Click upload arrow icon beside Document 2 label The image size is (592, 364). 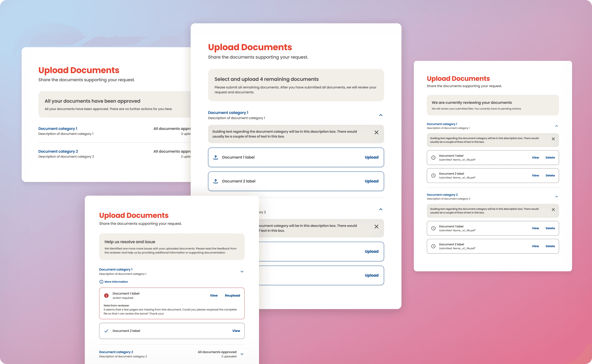coord(216,181)
